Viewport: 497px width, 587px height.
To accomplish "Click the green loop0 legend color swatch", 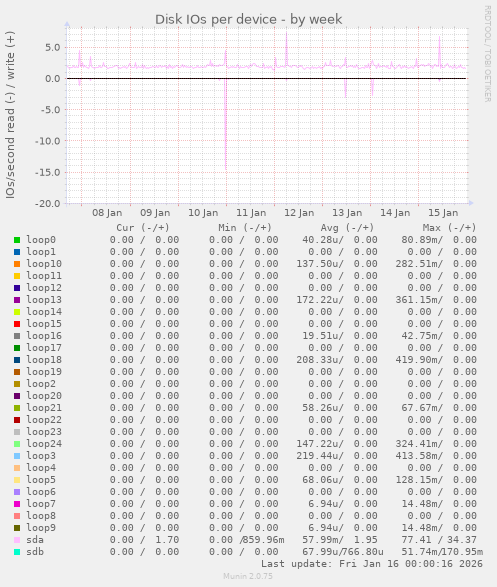I will (x=17, y=240).
